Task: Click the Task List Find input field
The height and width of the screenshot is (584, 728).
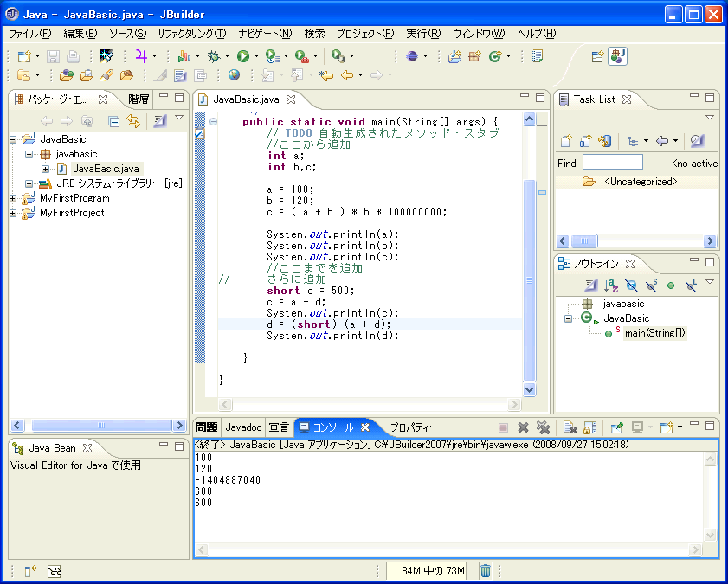Action: point(612,163)
